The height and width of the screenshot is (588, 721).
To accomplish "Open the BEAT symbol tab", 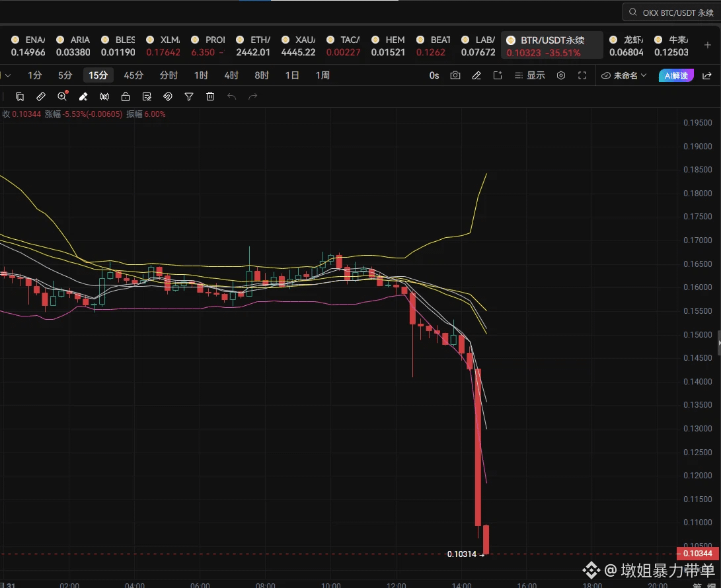I will click(x=433, y=46).
